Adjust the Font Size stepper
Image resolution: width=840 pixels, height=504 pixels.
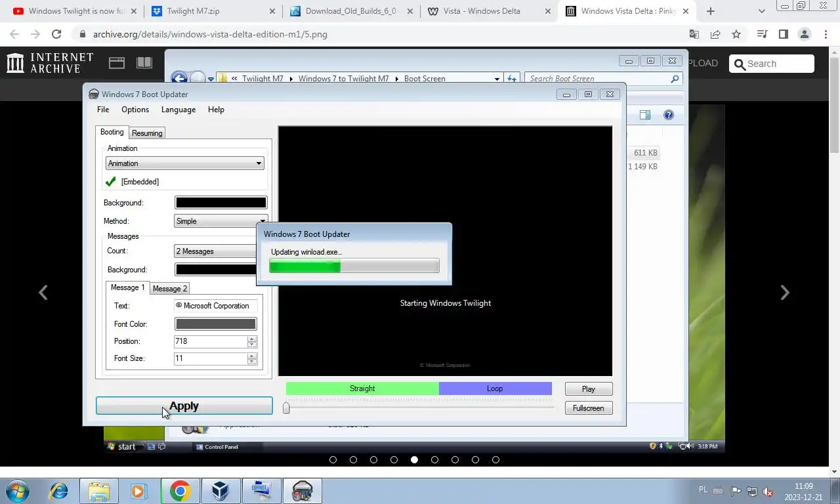click(x=252, y=359)
